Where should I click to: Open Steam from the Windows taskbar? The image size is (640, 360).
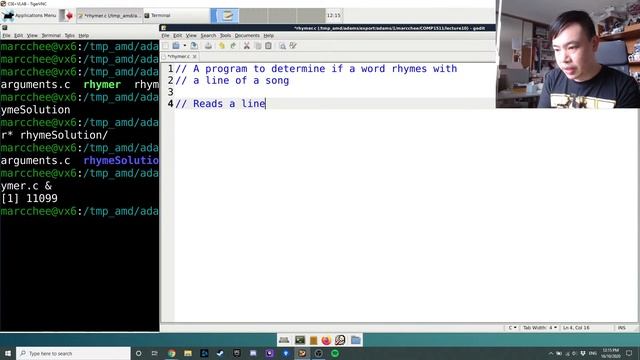[220, 353]
